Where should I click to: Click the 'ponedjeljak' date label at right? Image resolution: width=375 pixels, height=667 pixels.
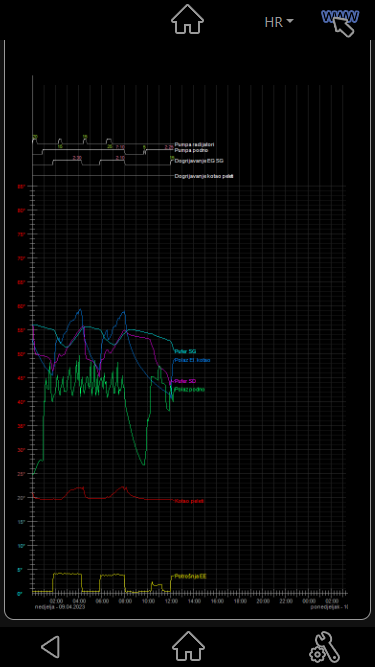tap(330, 607)
